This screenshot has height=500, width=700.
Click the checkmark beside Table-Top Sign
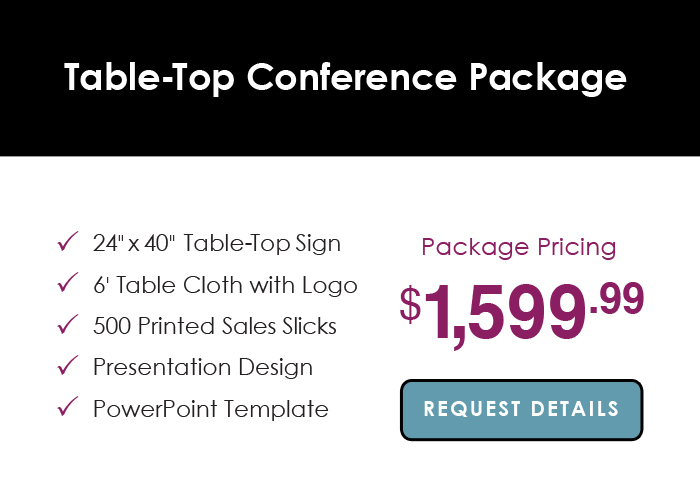coord(69,242)
